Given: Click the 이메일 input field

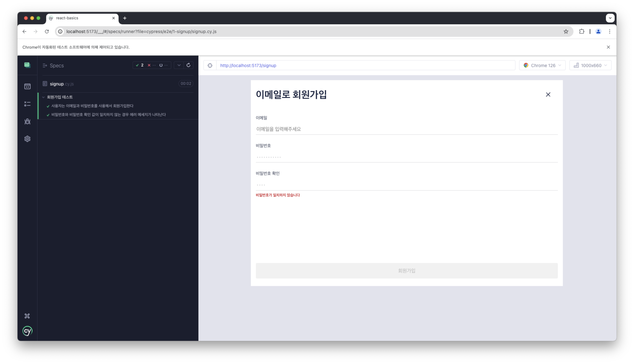Looking at the screenshot, I should click(407, 129).
